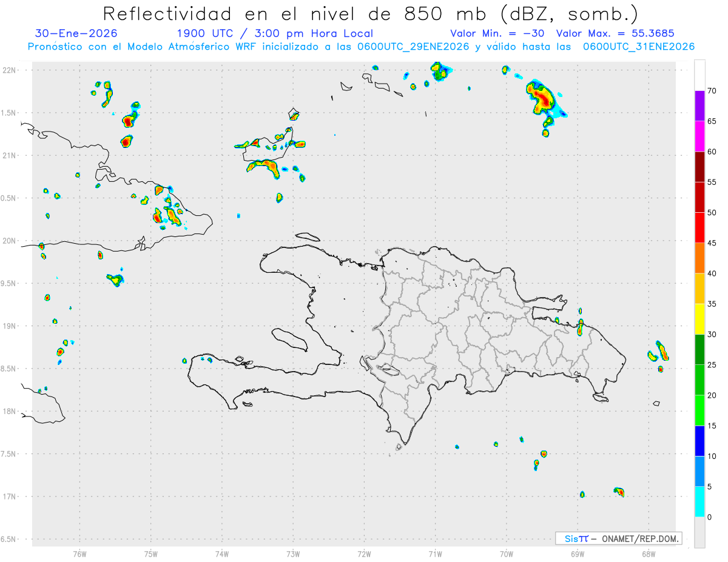728x562 pixels.
Task: Click the "68W" longitude label
Action: pyautogui.click(x=649, y=554)
